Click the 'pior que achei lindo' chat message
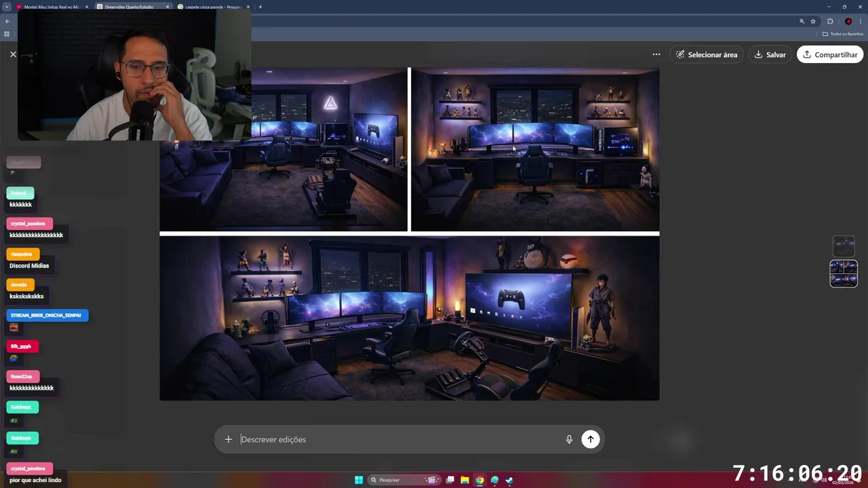 [x=35, y=480]
